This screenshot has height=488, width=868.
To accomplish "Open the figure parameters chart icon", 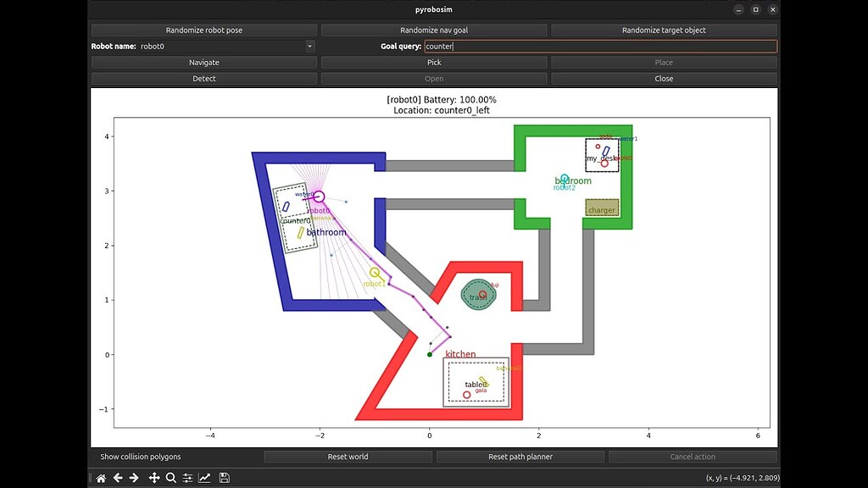I will [206, 477].
